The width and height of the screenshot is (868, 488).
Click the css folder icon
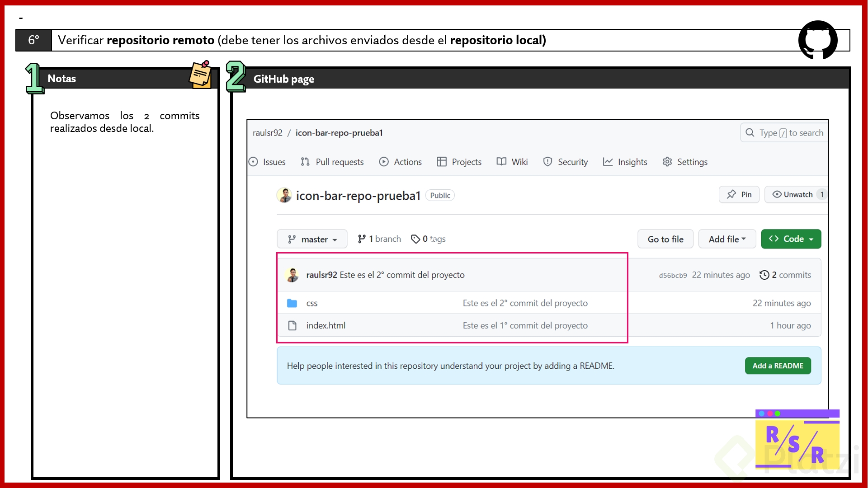[292, 303]
